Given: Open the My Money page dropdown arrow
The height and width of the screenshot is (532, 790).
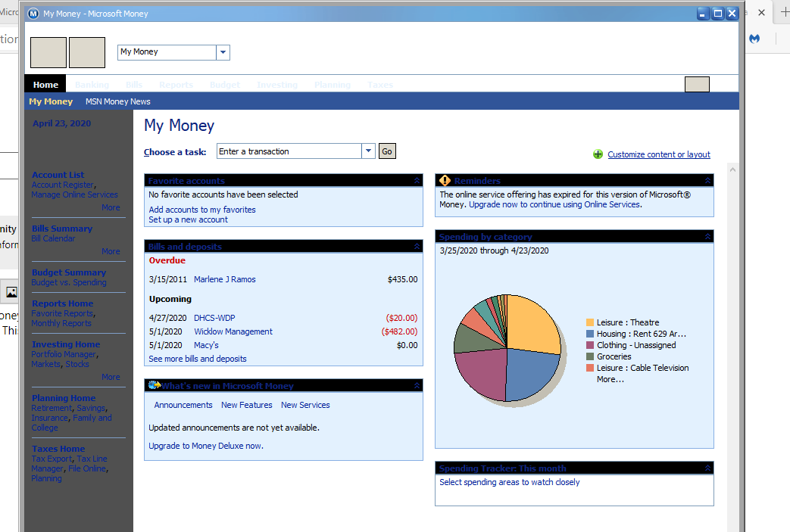Looking at the screenshot, I should tap(223, 52).
